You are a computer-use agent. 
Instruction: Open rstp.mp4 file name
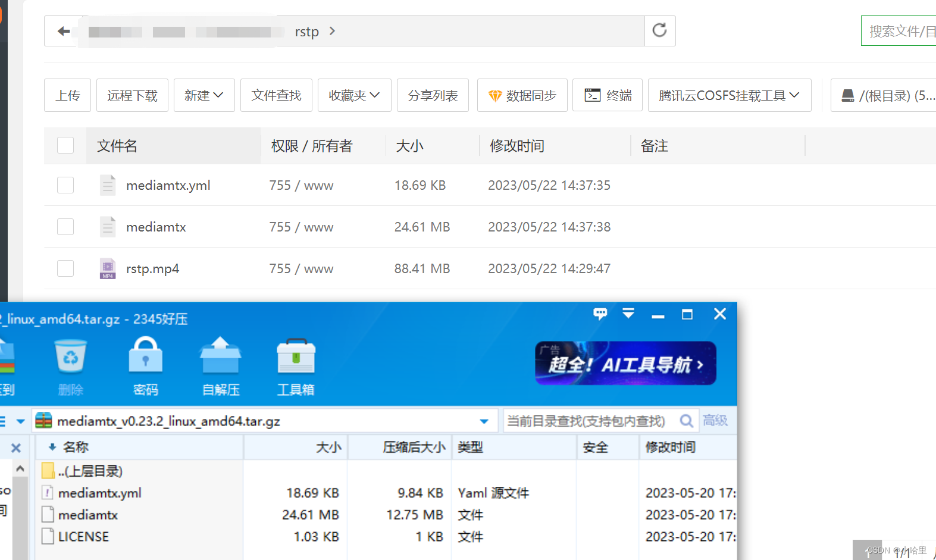(x=153, y=268)
